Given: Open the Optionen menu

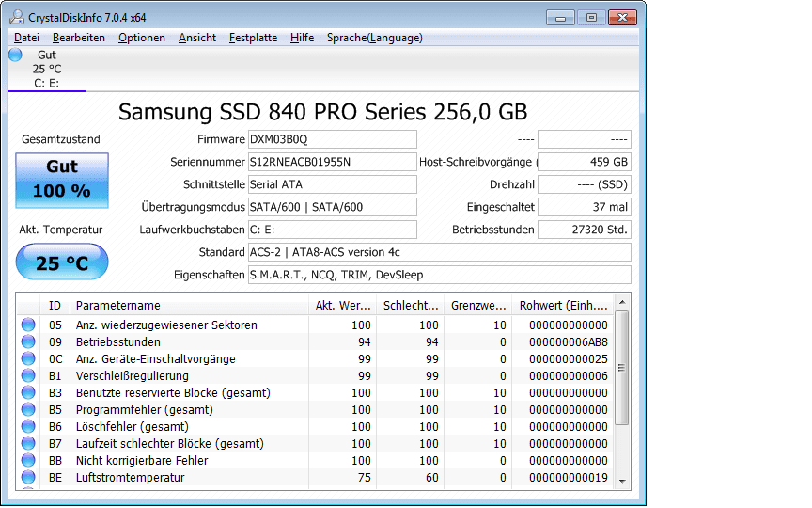Looking at the screenshot, I should click(x=142, y=38).
